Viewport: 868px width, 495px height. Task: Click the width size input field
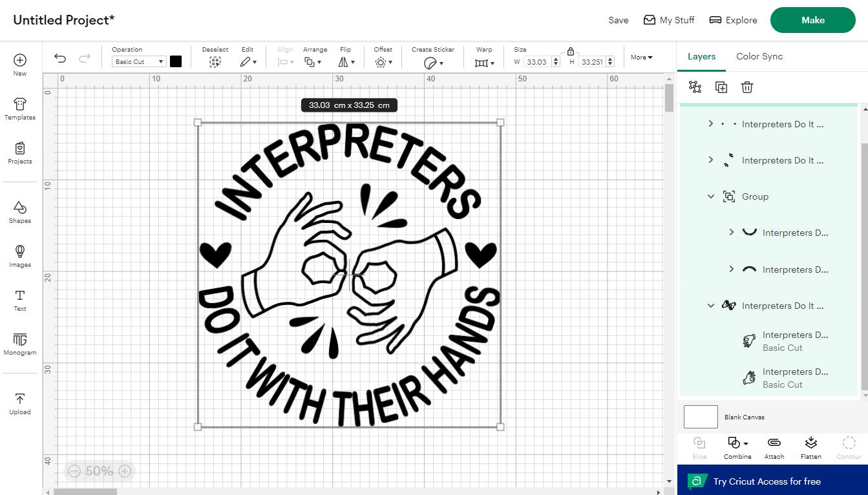point(536,62)
